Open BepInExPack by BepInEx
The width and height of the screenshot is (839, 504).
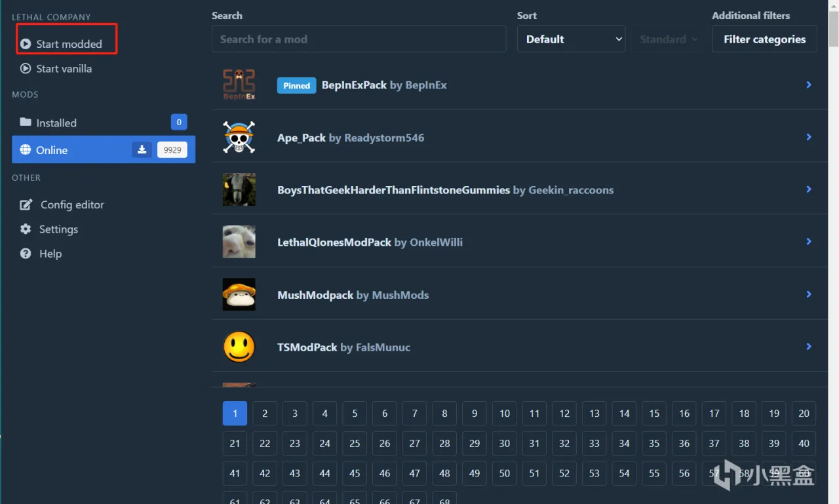click(x=384, y=85)
